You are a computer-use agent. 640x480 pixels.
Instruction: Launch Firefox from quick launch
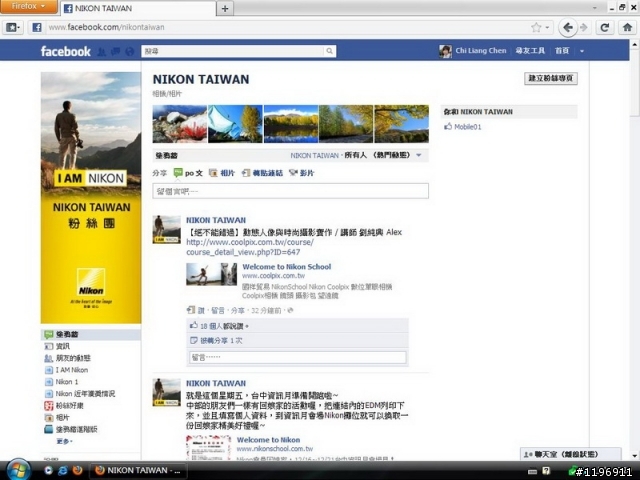(x=77, y=470)
